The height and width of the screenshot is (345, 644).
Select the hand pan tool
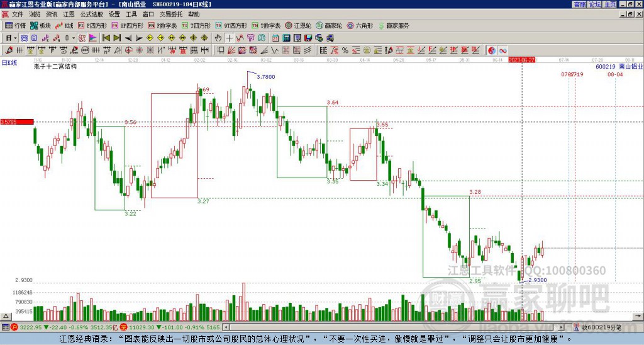[218, 38]
